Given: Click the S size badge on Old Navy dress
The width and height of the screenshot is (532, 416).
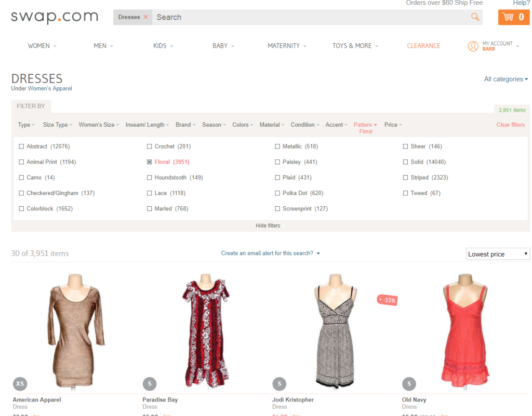Looking at the screenshot, I should pos(409,383).
